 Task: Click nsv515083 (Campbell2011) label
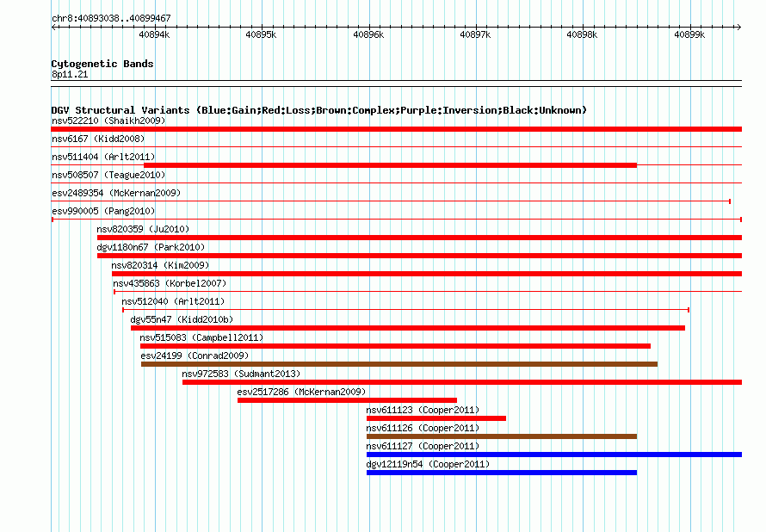tap(201, 337)
